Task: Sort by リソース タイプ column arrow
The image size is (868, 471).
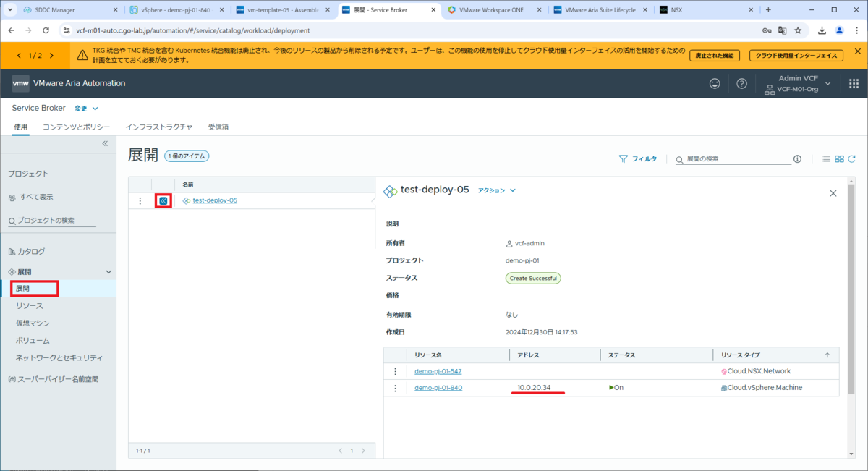Action: coord(827,355)
